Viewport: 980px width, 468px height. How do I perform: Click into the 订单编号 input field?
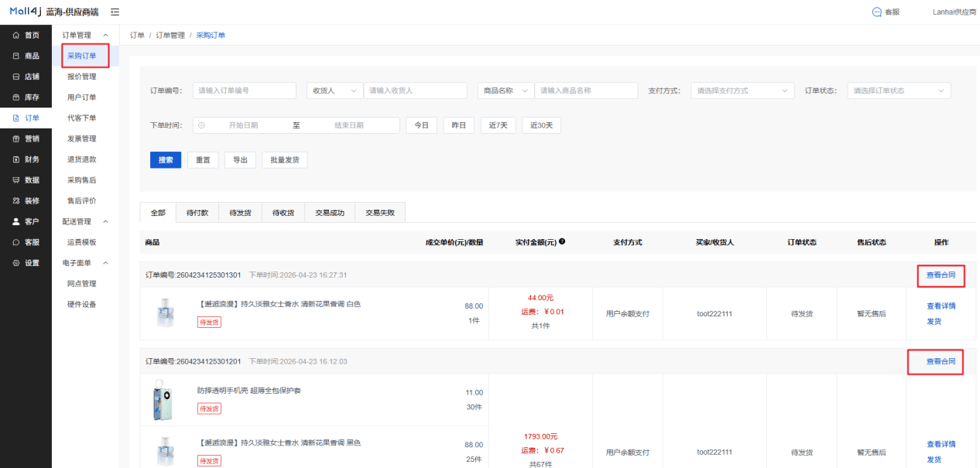pyautogui.click(x=245, y=91)
